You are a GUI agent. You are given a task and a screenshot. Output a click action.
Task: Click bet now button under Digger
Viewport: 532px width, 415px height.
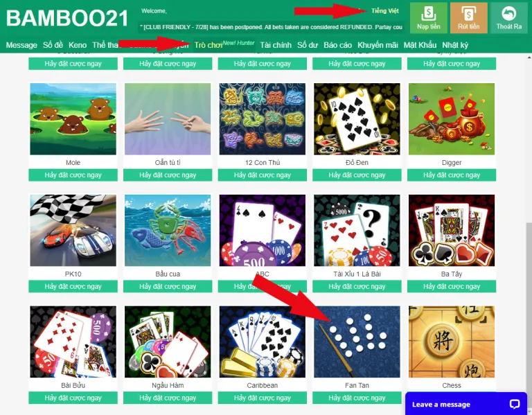pyautogui.click(x=452, y=175)
